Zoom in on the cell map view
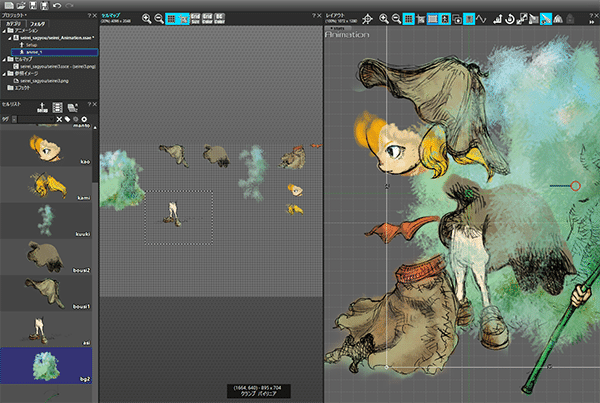Screen dimensions: 600x403 click(146, 18)
